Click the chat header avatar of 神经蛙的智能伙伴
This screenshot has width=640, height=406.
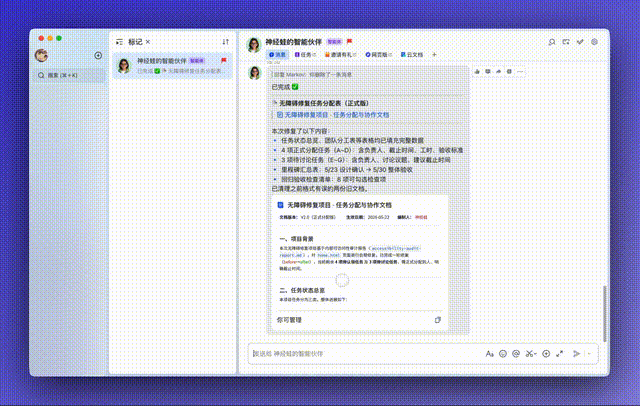253,45
